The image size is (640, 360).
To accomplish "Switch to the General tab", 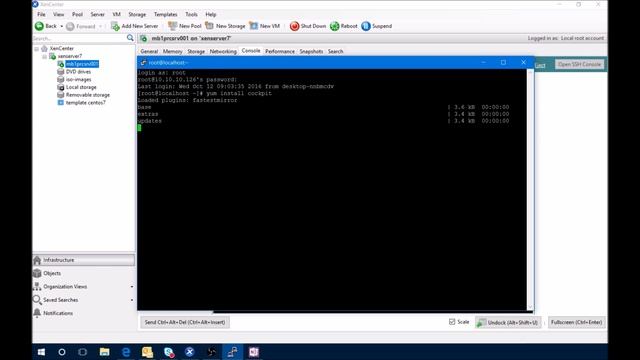I will 149,51.
